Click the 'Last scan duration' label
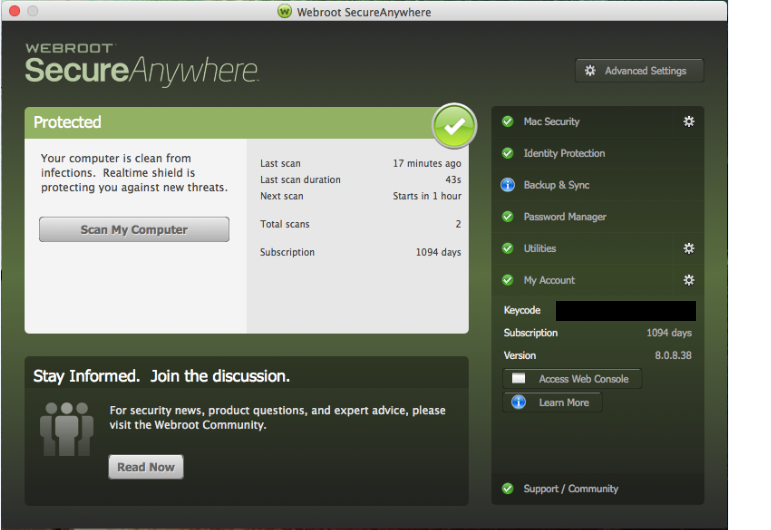 (300, 179)
